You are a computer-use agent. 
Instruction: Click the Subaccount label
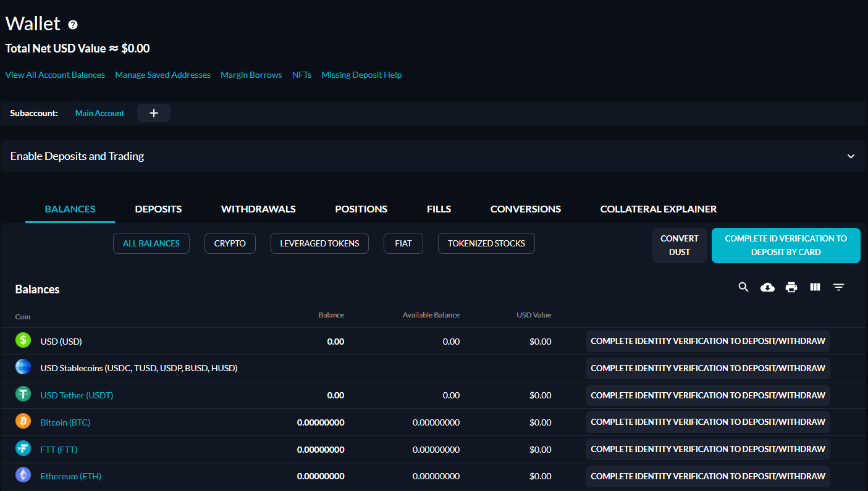coord(34,113)
